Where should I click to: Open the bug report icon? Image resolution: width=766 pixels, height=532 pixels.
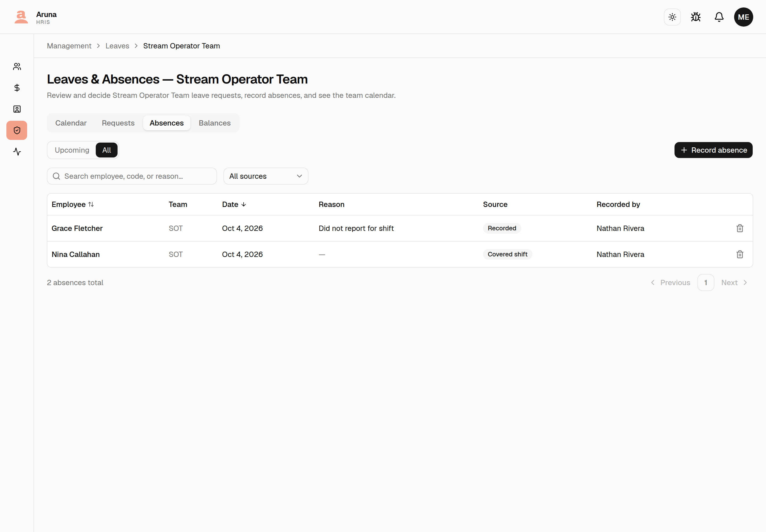(695, 17)
